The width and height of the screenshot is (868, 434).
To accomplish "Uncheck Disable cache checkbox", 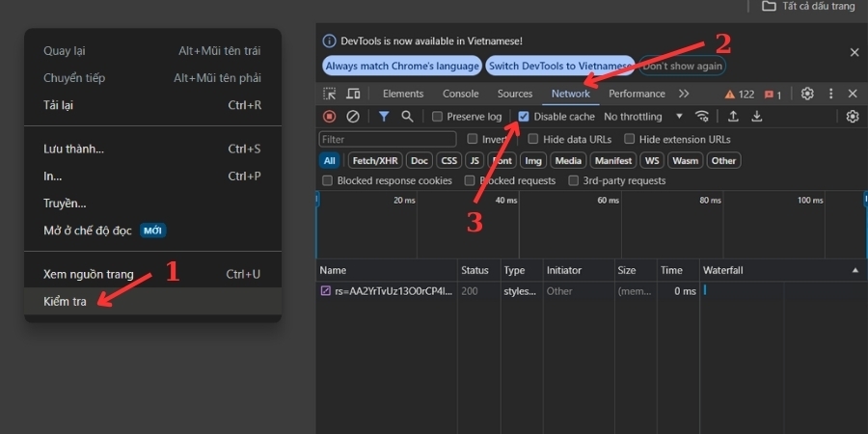I will (524, 117).
